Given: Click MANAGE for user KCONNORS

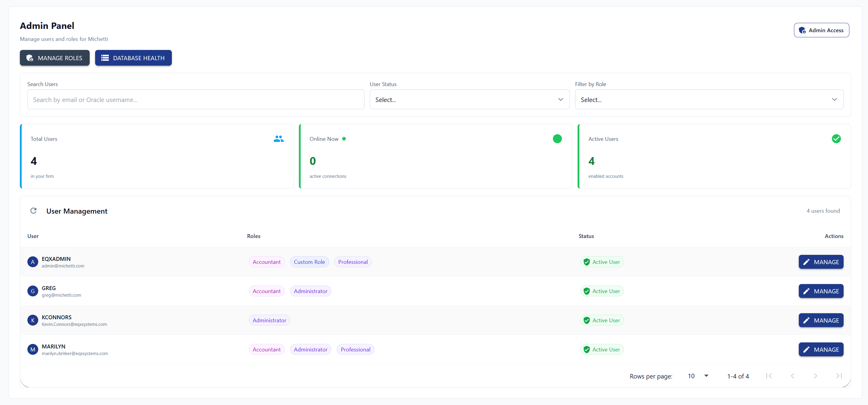Looking at the screenshot, I should click(x=821, y=320).
